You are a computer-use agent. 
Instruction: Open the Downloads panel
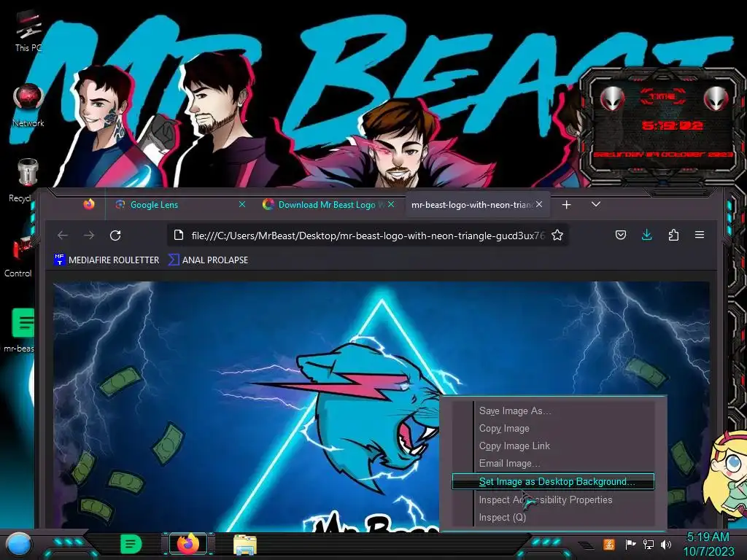click(x=646, y=235)
